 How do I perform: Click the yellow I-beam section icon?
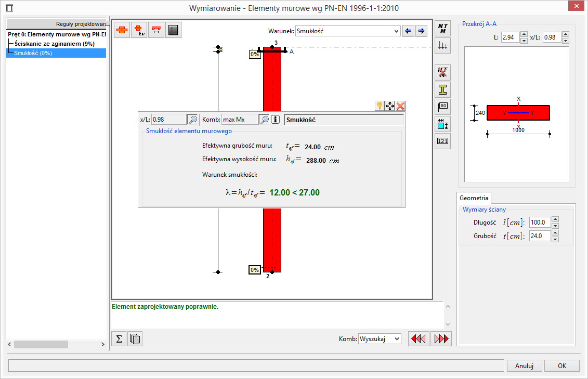[442, 89]
